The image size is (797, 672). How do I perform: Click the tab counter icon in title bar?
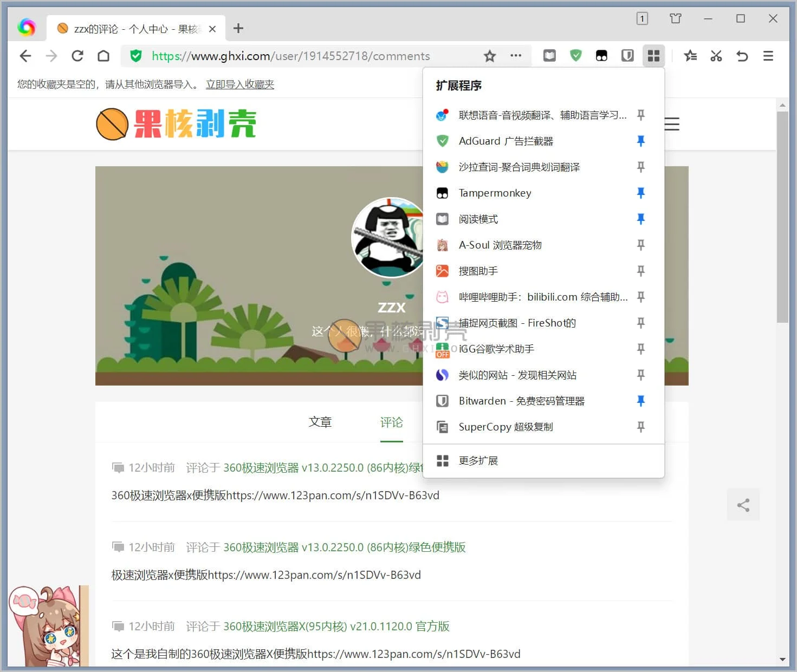click(x=642, y=18)
